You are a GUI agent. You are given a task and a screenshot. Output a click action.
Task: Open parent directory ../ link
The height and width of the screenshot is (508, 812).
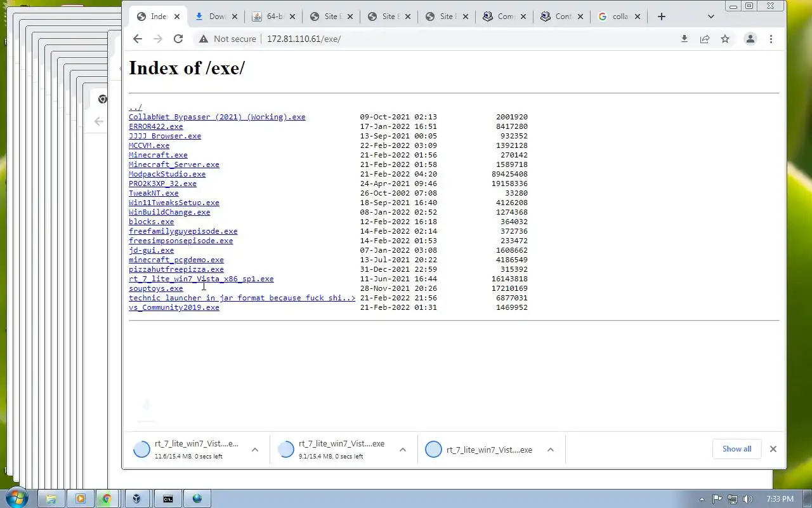[x=135, y=107]
